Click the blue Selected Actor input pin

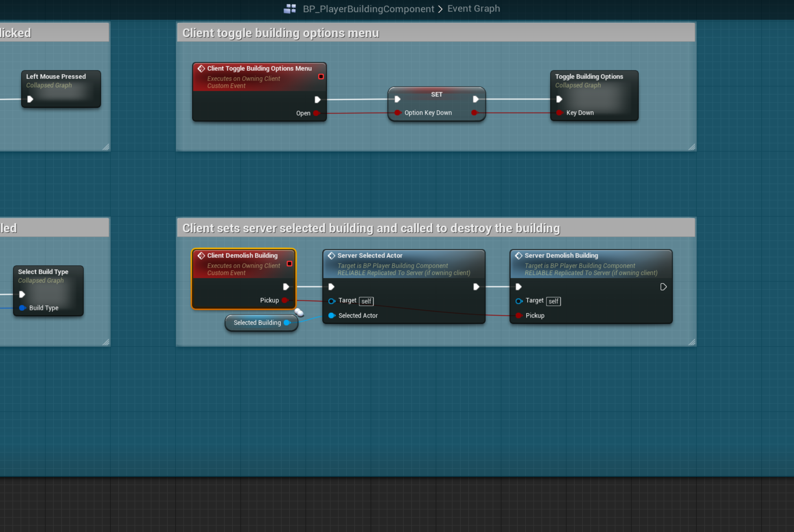(332, 316)
